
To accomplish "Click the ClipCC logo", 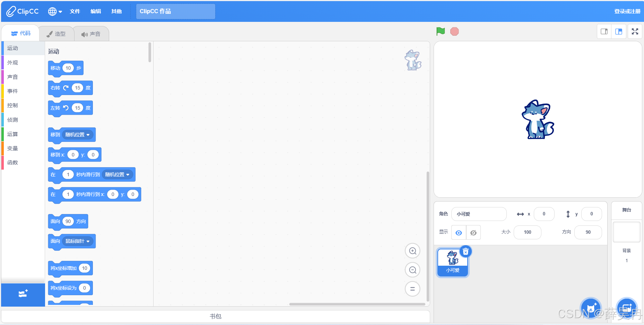I will click(23, 11).
